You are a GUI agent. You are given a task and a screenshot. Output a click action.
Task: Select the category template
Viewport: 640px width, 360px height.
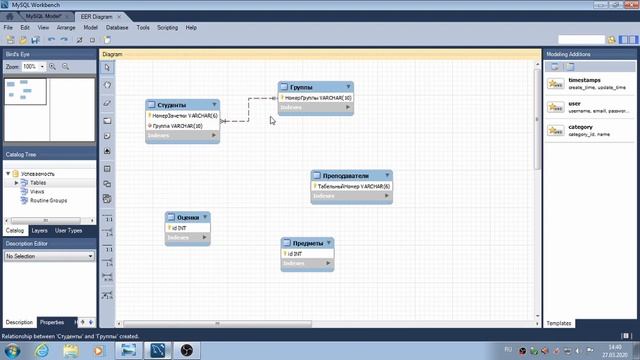tap(590, 130)
